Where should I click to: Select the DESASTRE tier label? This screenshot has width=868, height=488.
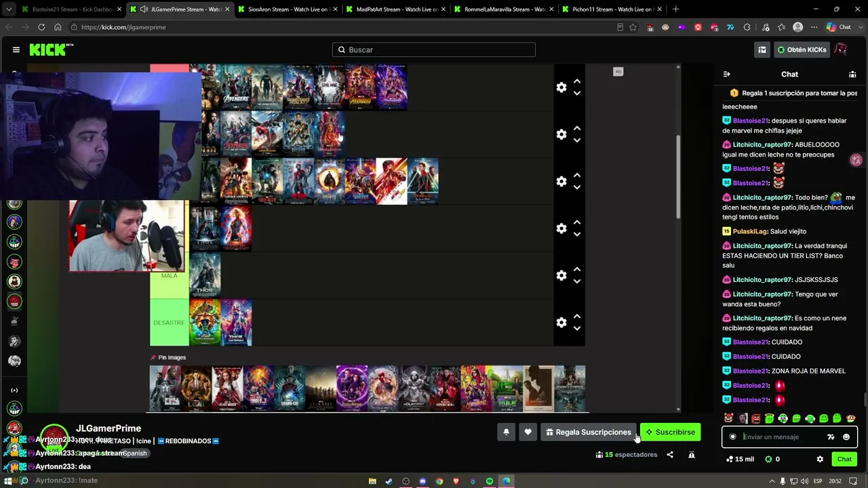point(169,323)
